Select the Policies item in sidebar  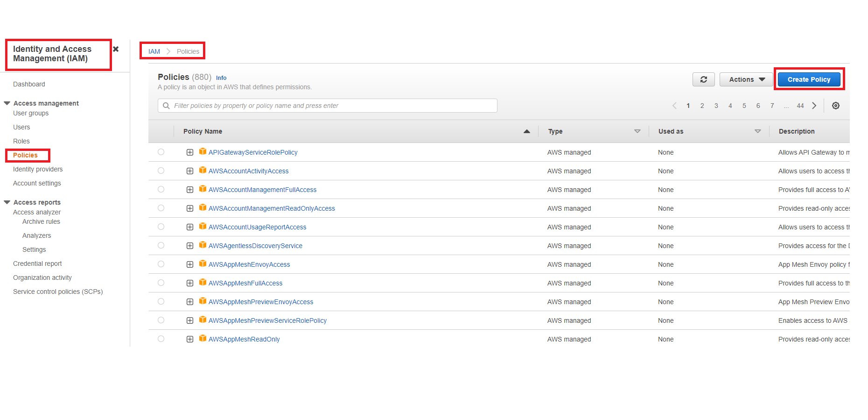click(25, 155)
